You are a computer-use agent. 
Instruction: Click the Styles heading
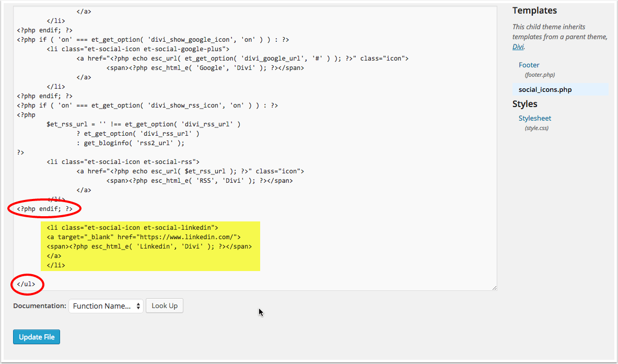click(x=524, y=104)
